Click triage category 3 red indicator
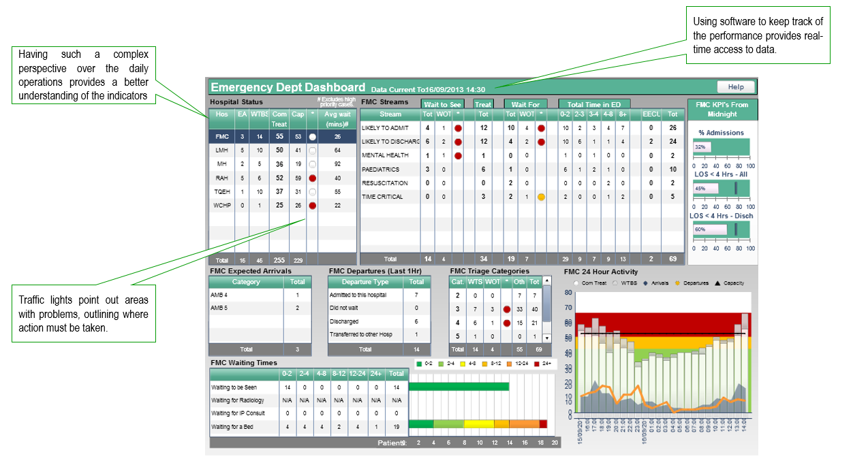The width and height of the screenshot is (868, 465). point(506,310)
